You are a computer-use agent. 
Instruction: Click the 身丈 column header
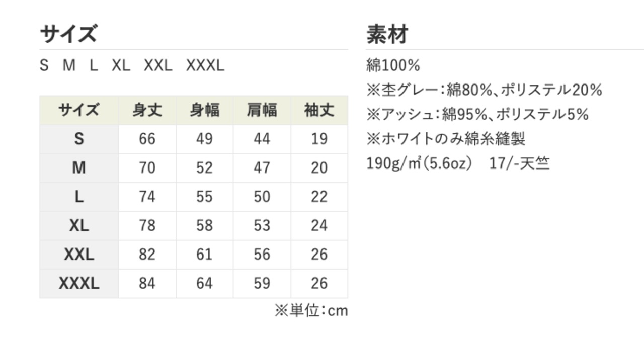[x=147, y=110]
